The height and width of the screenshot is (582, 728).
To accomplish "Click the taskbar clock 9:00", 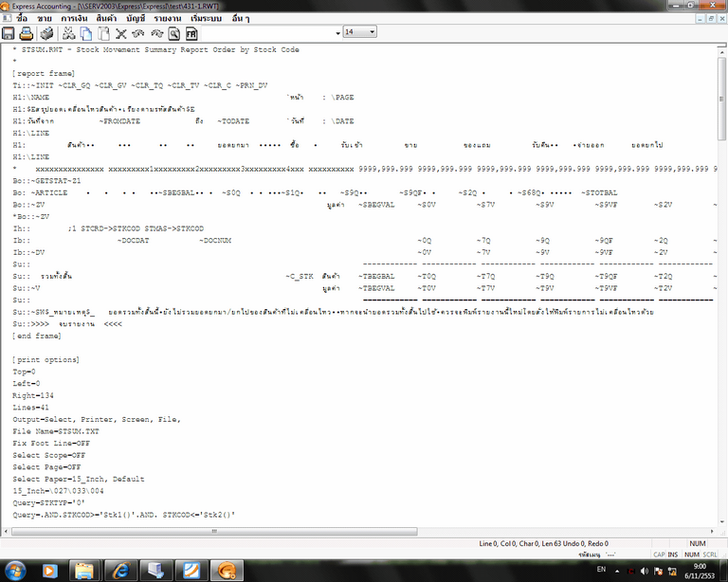I will click(700, 571).
